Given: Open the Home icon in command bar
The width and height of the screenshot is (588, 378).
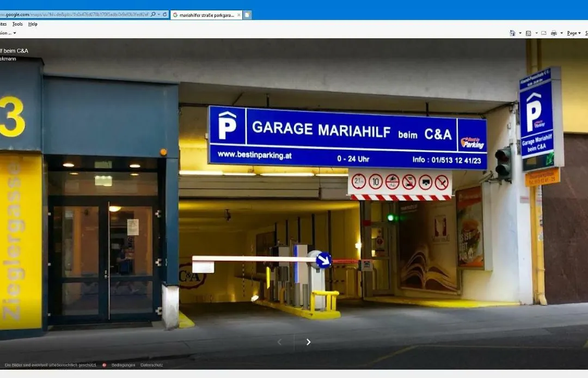Looking at the screenshot, I should click(x=512, y=33).
